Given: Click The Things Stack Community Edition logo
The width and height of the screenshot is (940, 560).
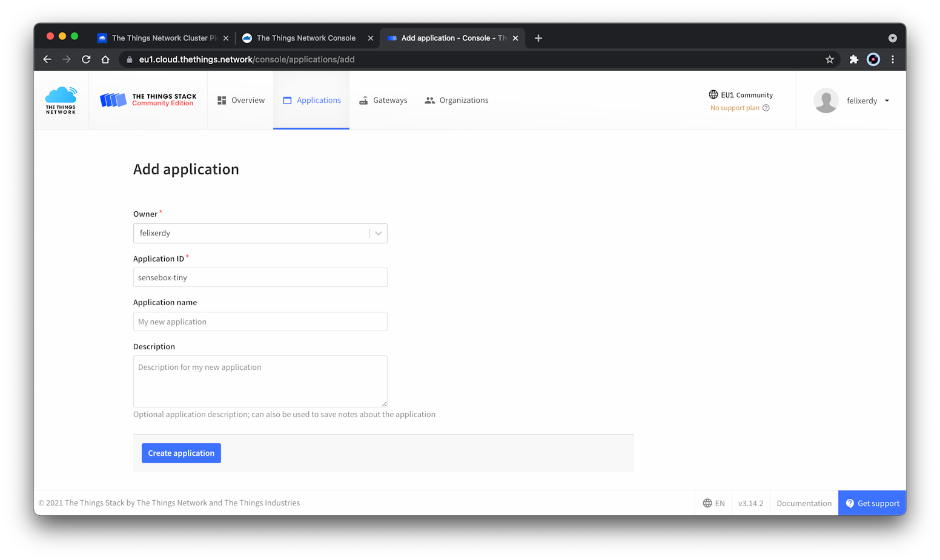Looking at the screenshot, I should coord(148,100).
